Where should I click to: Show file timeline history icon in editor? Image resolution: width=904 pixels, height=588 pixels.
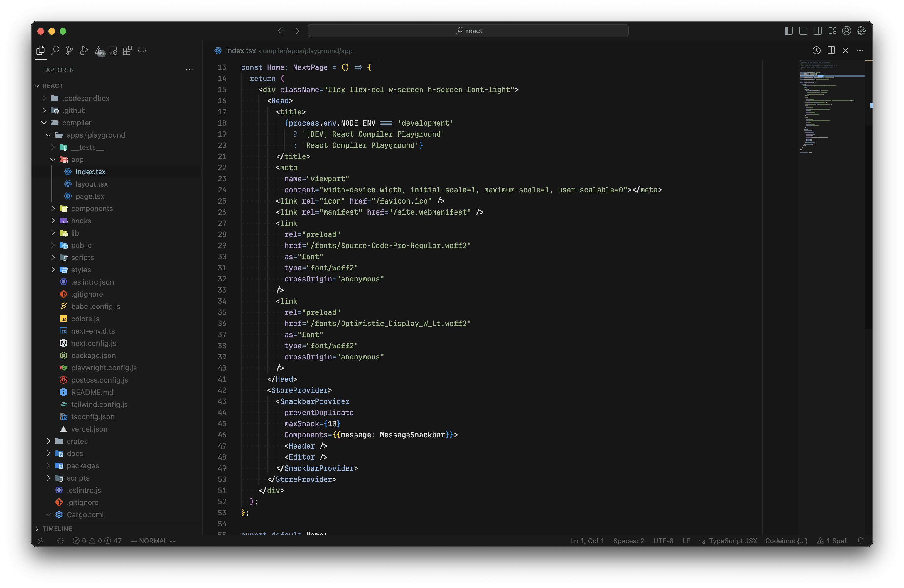tap(816, 50)
